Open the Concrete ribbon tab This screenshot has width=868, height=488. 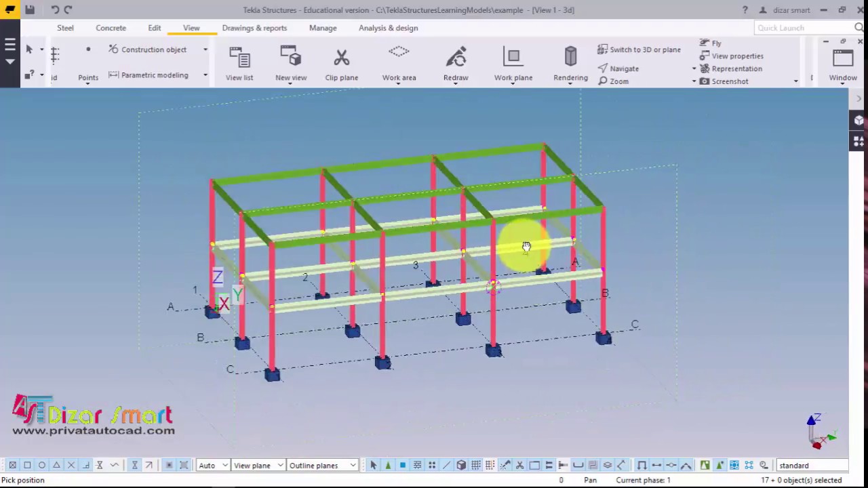(x=111, y=28)
